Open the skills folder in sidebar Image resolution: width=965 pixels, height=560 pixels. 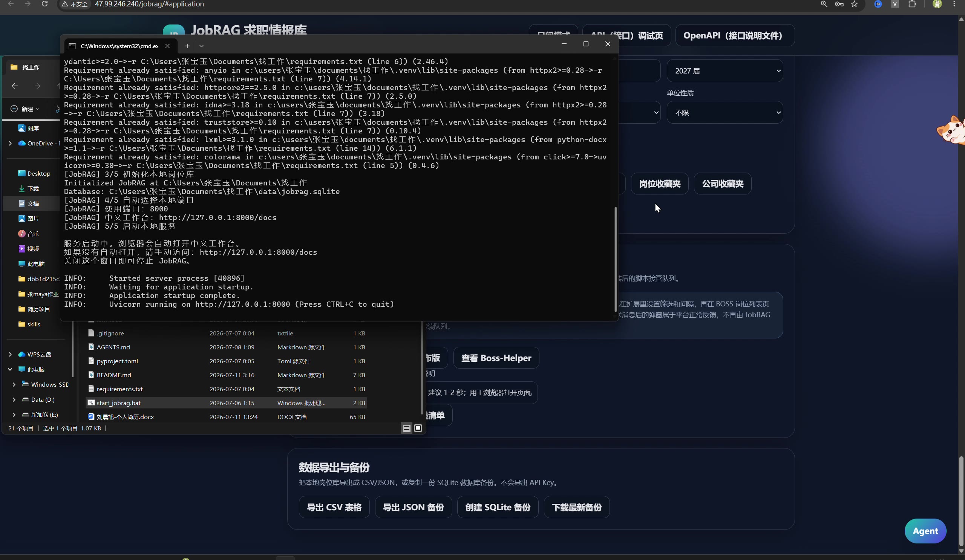(29, 324)
